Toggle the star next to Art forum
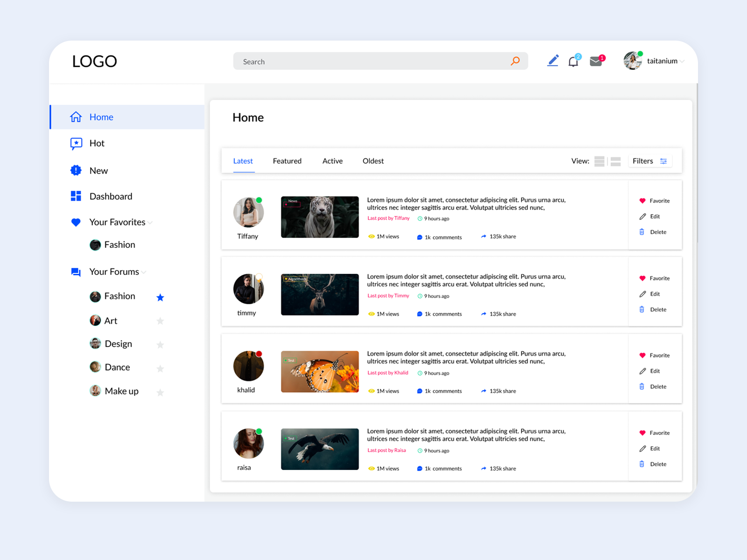Viewport: 747px width, 560px height. pyautogui.click(x=160, y=321)
